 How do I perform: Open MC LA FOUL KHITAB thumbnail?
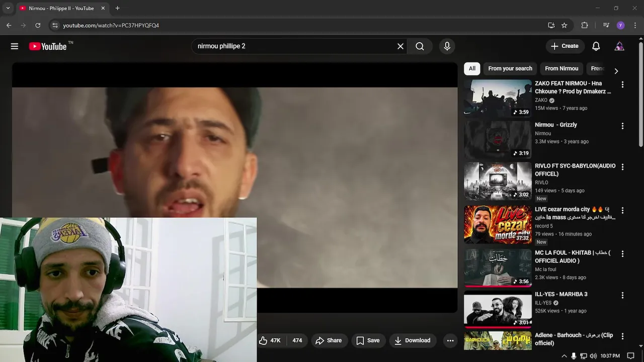(x=498, y=267)
